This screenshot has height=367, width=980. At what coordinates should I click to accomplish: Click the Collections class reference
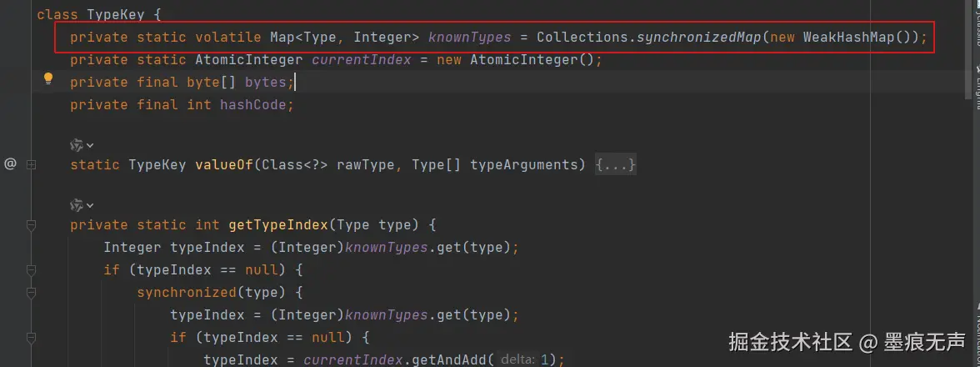582,37
